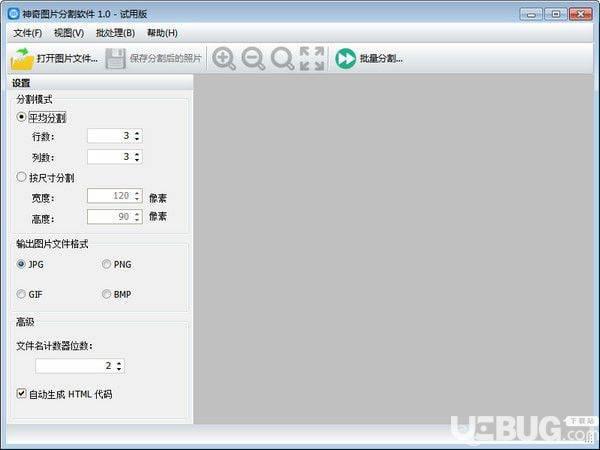
Task: Increase the 高度 spinner value
Action: coord(137,214)
